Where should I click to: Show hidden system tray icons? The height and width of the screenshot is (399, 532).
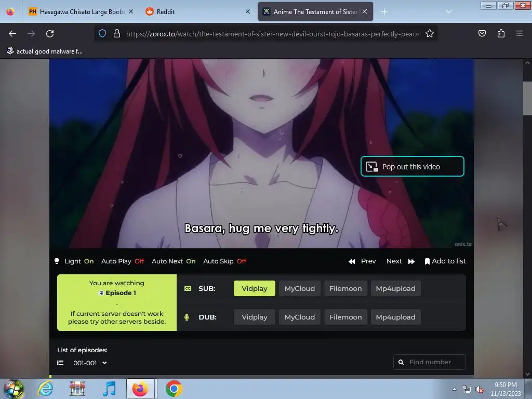pyautogui.click(x=454, y=389)
